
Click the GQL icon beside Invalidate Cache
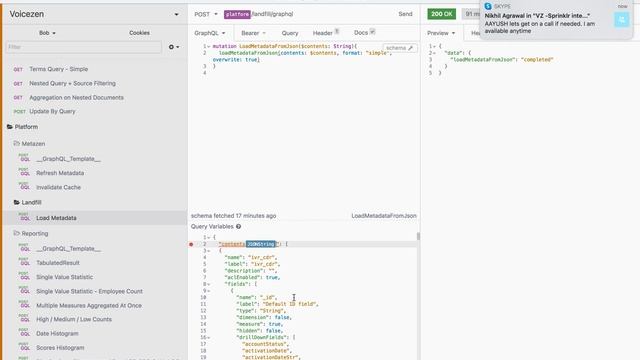click(x=24, y=187)
